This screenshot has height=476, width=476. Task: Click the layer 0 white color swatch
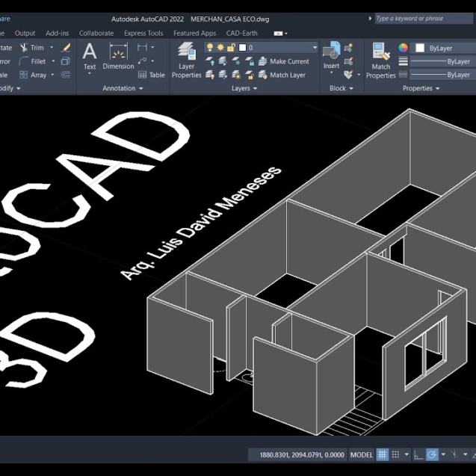pos(242,48)
